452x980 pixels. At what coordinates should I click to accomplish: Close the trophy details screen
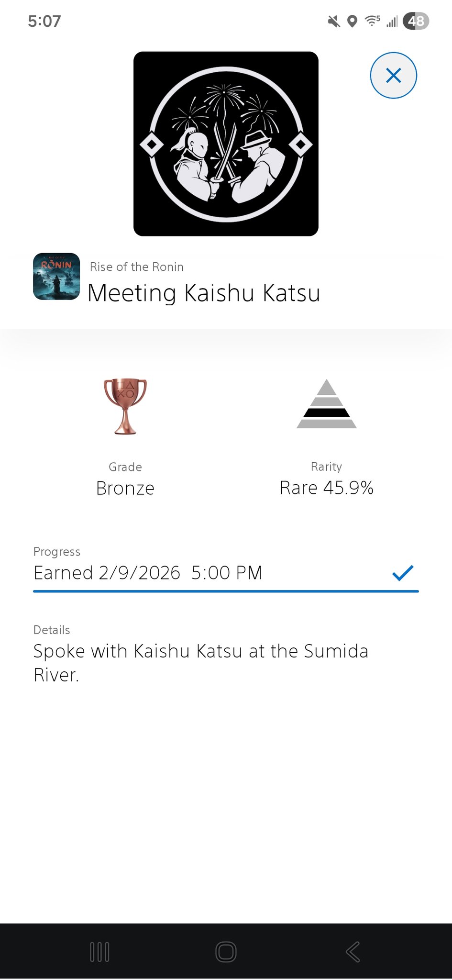click(393, 76)
